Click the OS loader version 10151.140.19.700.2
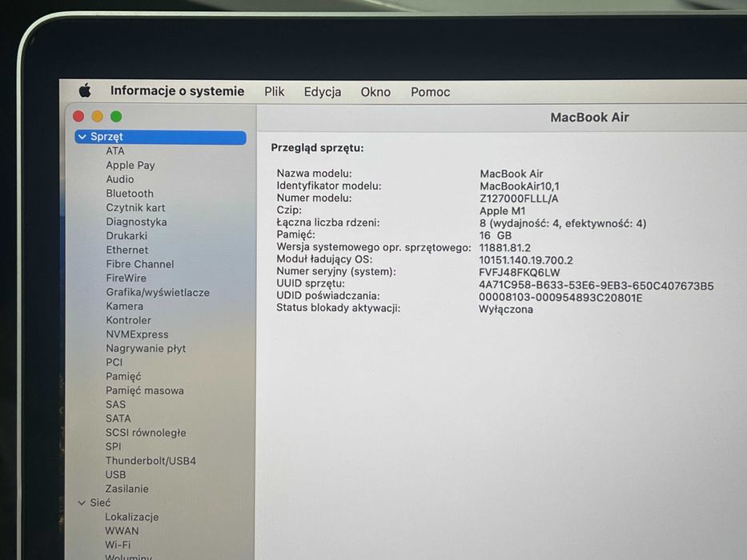This screenshot has height=560, width=747. (x=526, y=261)
